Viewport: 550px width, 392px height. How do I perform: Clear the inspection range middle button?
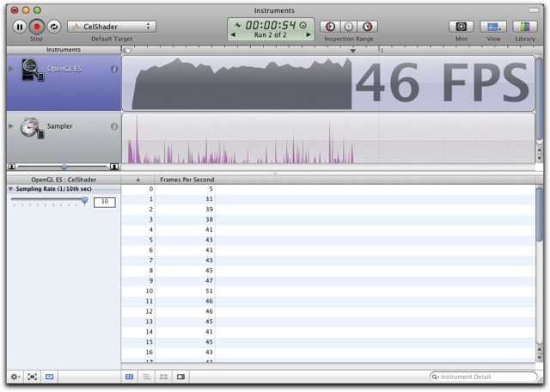click(349, 27)
